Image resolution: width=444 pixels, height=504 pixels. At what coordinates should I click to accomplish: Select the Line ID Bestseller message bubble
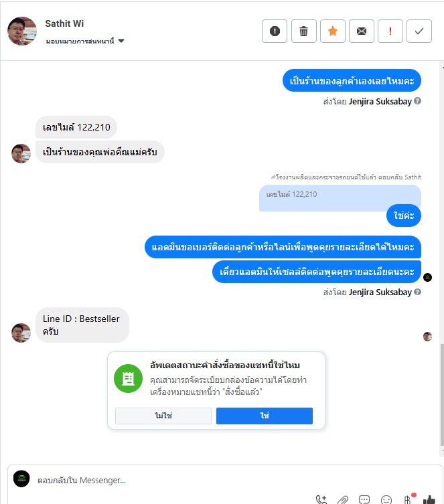(82, 325)
